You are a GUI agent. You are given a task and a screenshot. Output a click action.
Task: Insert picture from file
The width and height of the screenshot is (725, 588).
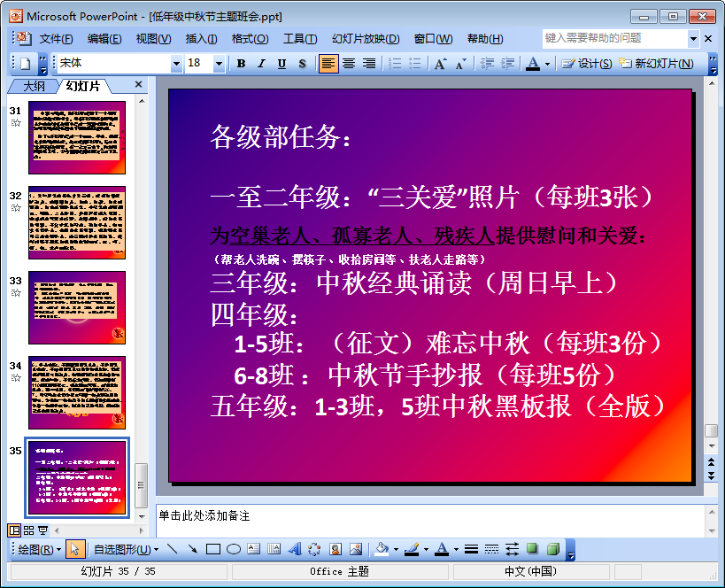pyautogui.click(x=356, y=549)
